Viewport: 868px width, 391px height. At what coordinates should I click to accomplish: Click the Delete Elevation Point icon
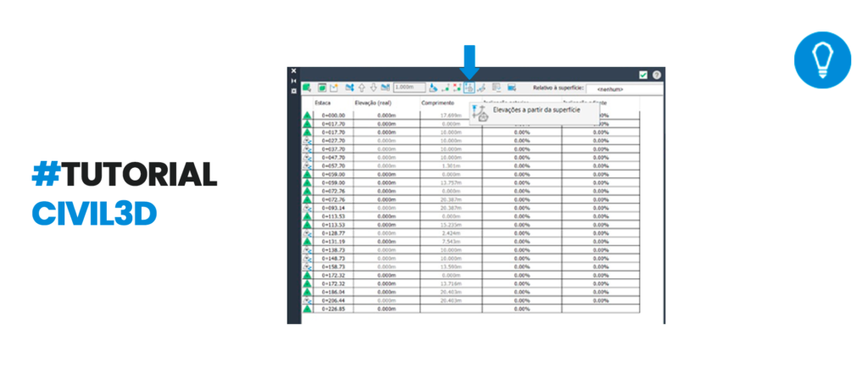click(457, 87)
